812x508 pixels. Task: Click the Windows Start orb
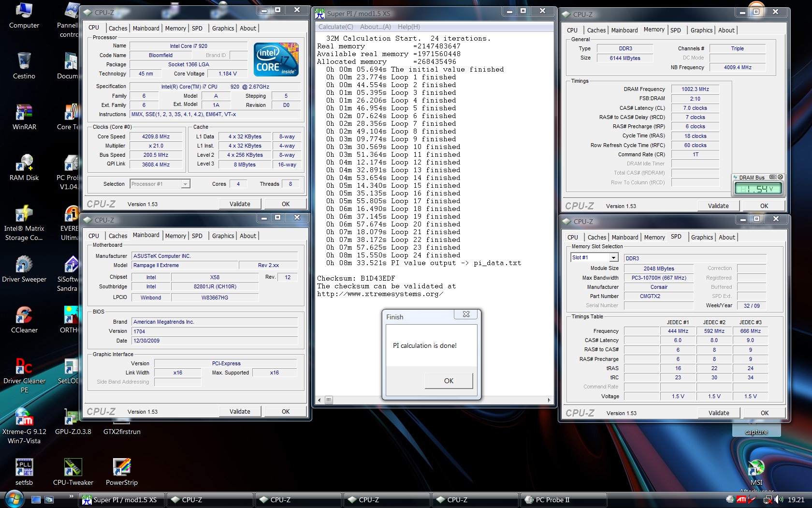13,498
